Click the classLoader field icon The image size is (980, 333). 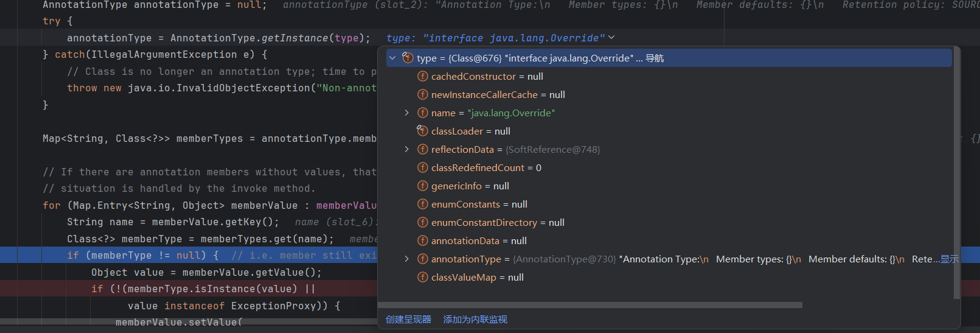[422, 131]
